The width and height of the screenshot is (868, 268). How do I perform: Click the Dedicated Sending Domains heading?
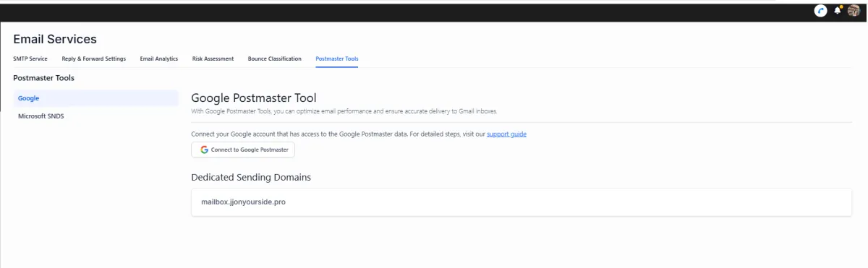pos(251,177)
